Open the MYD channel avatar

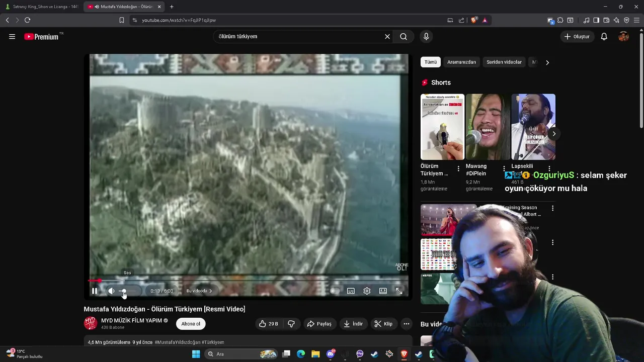(x=91, y=323)
